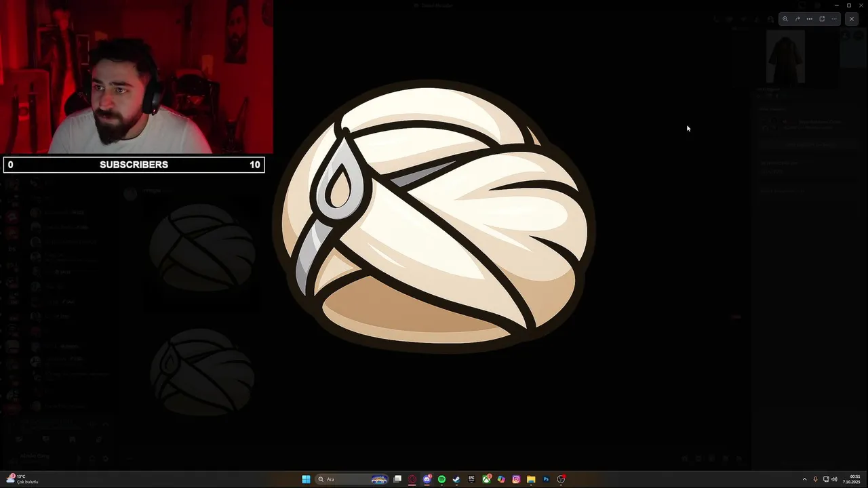Open the weather widget showing 13°C
Screen dimensions: 868x488
point(22,479)
